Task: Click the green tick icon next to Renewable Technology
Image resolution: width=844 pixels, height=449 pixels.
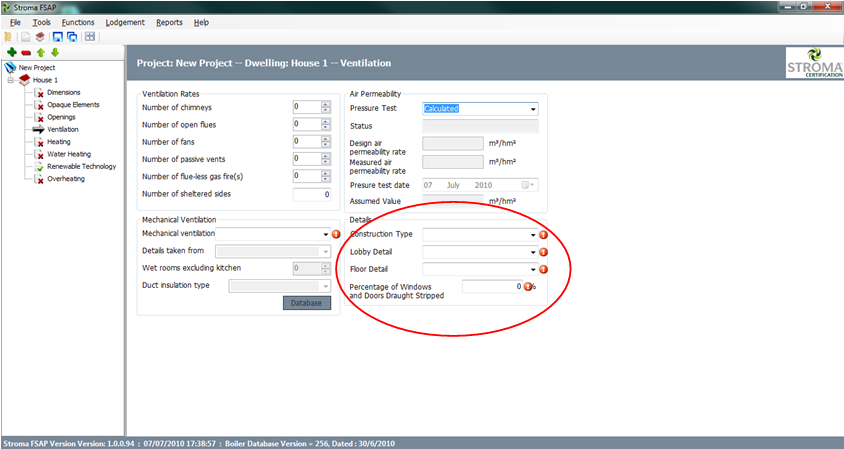Action: pos(39,167)
